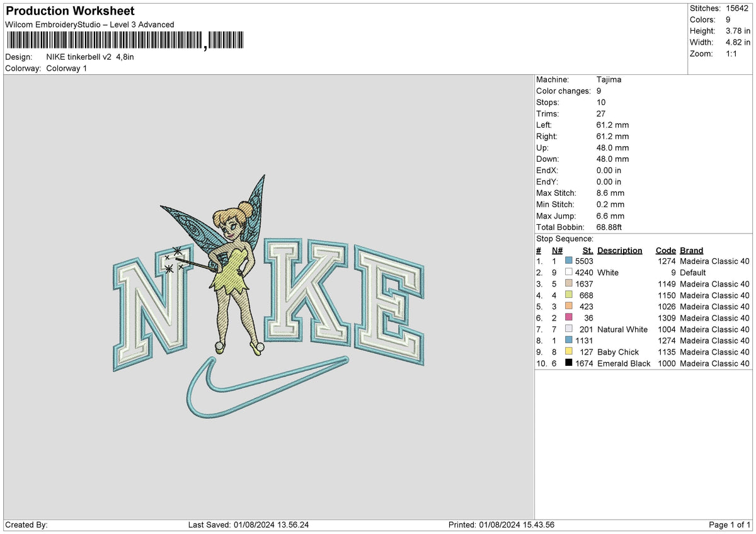Screen dimensions: 756x534
Task: Click stitch count '4240' in row 2
Action: (x=584, y=273)
